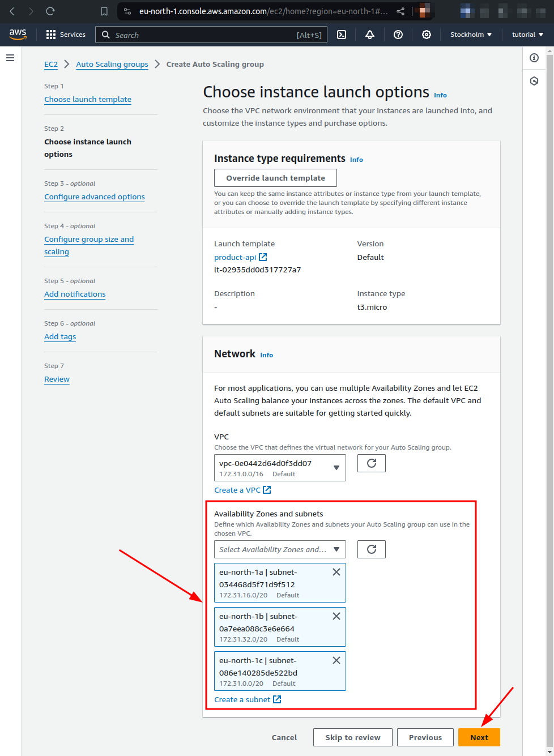This screenshot has width=554, height=756.
Task: Open the collapsed side navigation hamburger menu
Action: click(10, 57)
